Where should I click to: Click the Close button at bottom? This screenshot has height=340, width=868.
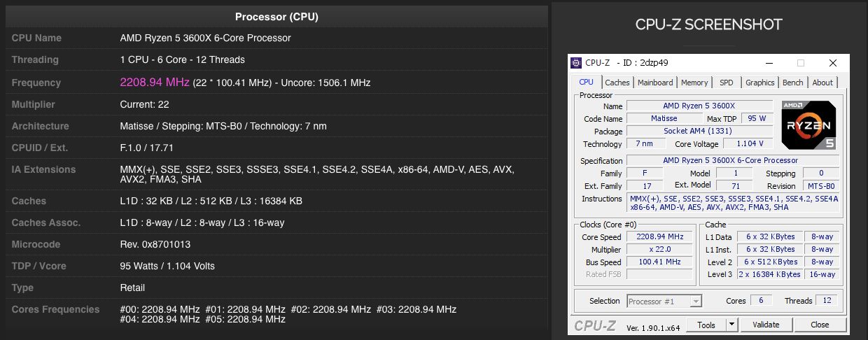tap(819, 325)
